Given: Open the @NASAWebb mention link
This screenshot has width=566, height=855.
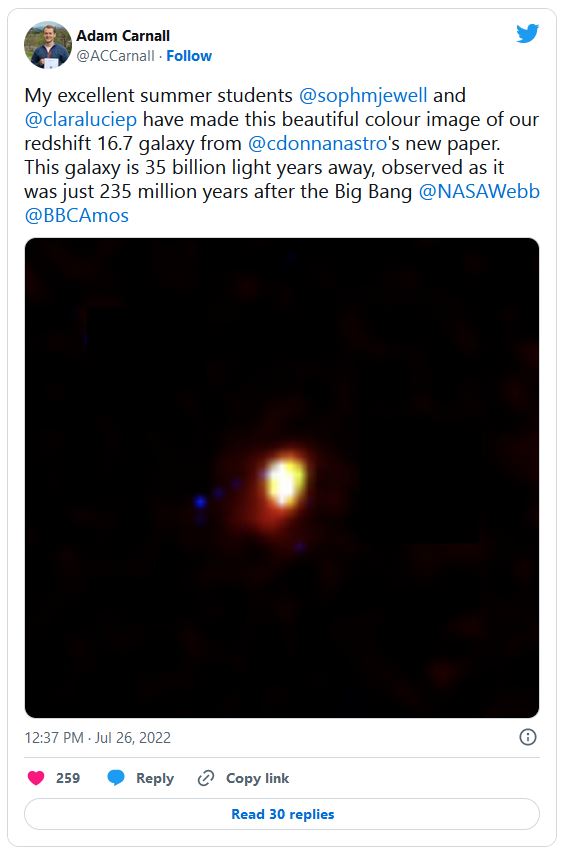Looking at the screenshot, I should [479, 191].
